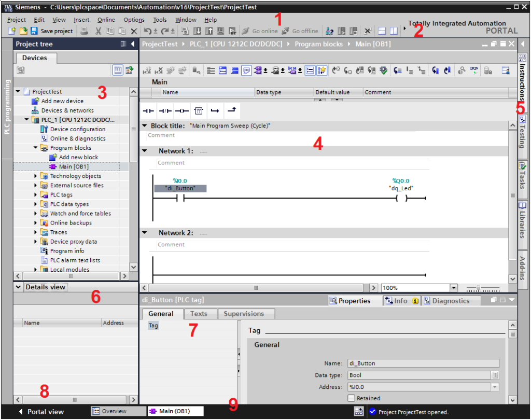Enable the Retained checkbox

point(352,398)
